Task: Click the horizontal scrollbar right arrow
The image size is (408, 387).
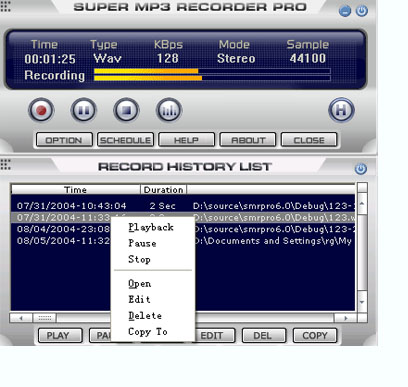Action: click(x=345, y=318)
